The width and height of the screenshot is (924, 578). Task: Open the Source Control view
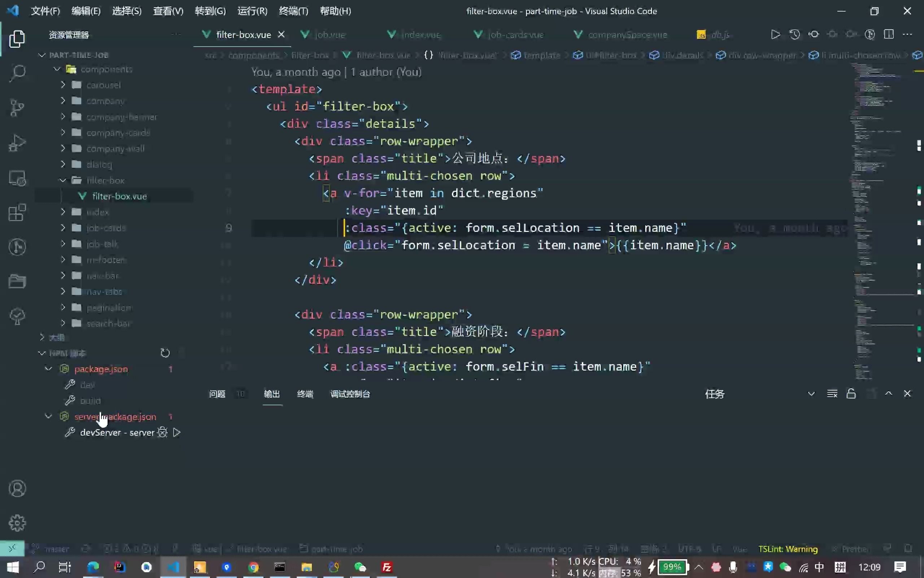point(17,107)
